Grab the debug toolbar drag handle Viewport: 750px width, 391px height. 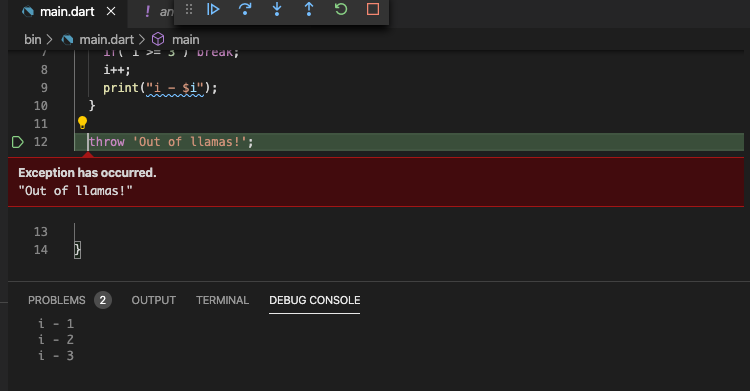[189, 9]
